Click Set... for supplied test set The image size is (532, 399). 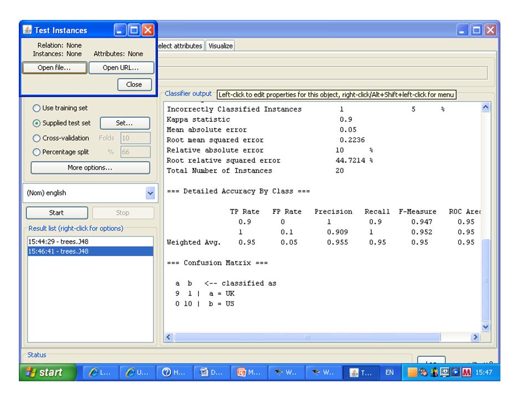click(125, 123)
